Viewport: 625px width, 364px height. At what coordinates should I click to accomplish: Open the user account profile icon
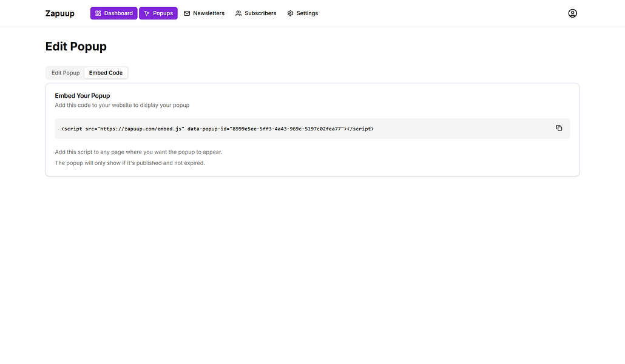tap(572, 13)
